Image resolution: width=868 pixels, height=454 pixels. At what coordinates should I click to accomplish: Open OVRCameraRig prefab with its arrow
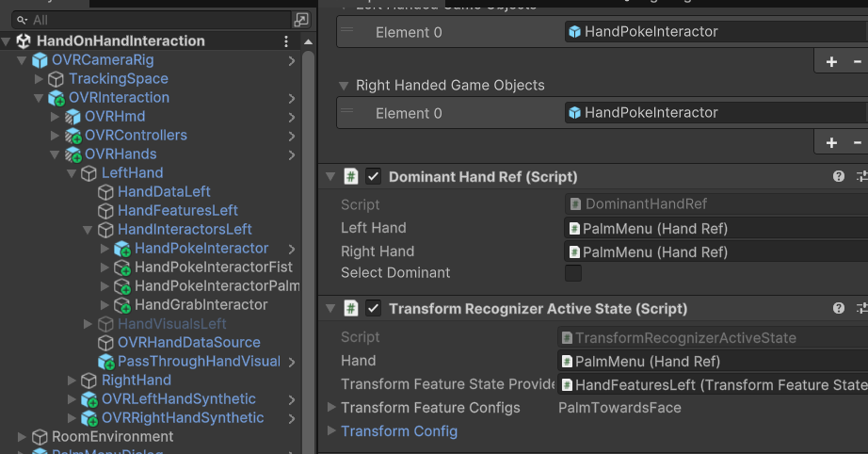coord(292,60)
